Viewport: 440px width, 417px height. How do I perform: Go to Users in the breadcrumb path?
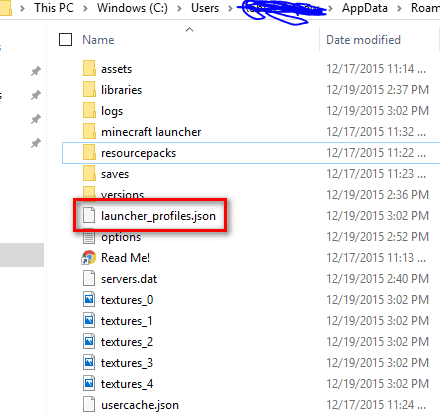(x=205, y=8)
